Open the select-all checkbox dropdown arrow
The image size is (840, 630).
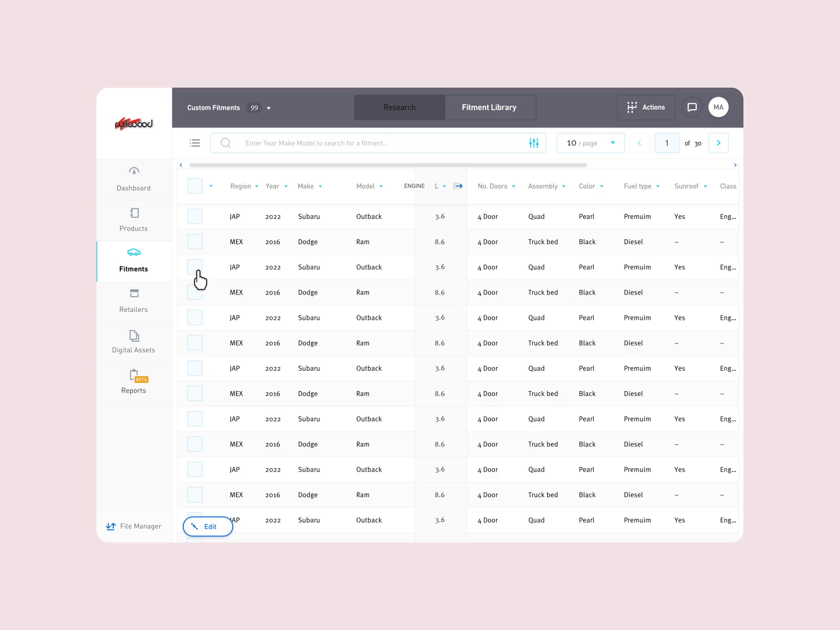[x=211, y=186]
